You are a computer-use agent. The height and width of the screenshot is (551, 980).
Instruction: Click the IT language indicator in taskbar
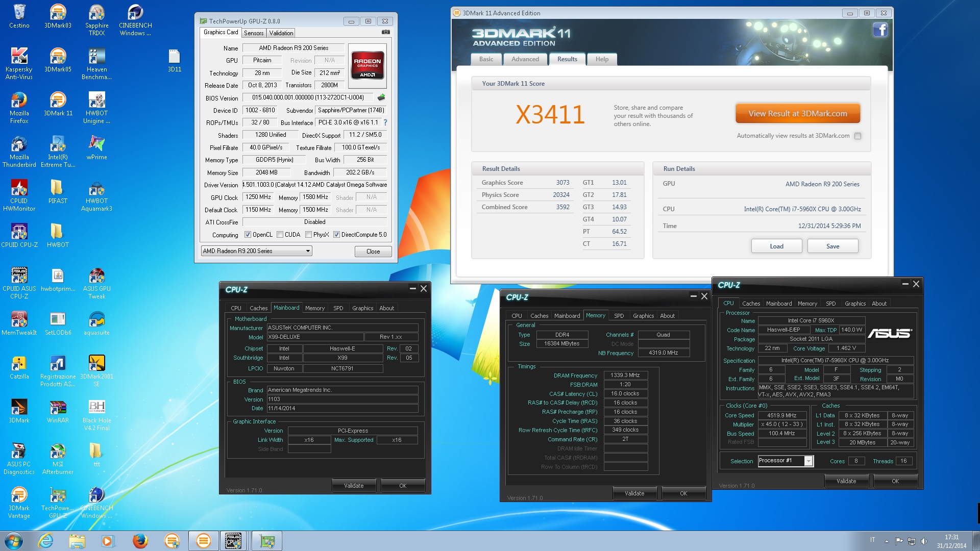[872, 540]
